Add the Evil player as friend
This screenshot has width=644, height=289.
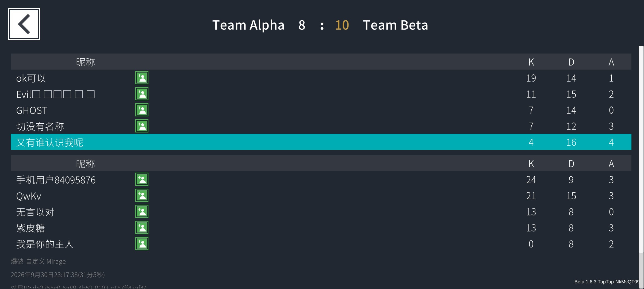[142, 94]
